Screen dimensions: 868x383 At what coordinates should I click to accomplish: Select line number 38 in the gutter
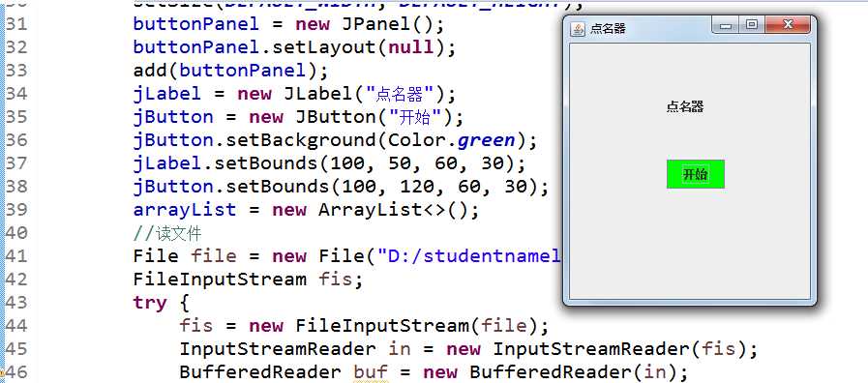tap(16, 187)
